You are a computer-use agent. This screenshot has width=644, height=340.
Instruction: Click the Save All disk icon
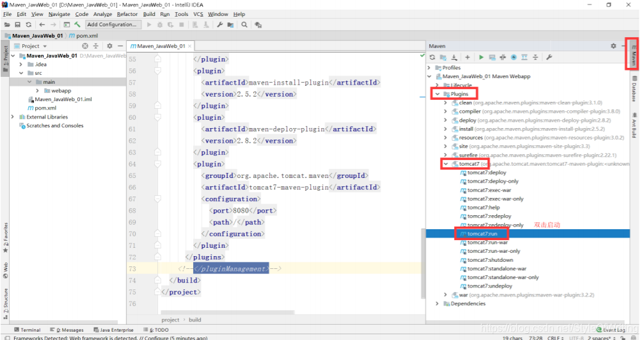click(18, 25)
